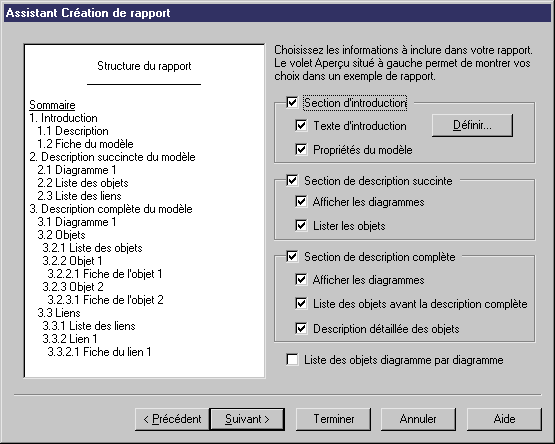Screen dimensions: 555x444
Task: Select 3.2.2.1 Fiche de l'objet 1 entry
Action: tap(105, 274)
